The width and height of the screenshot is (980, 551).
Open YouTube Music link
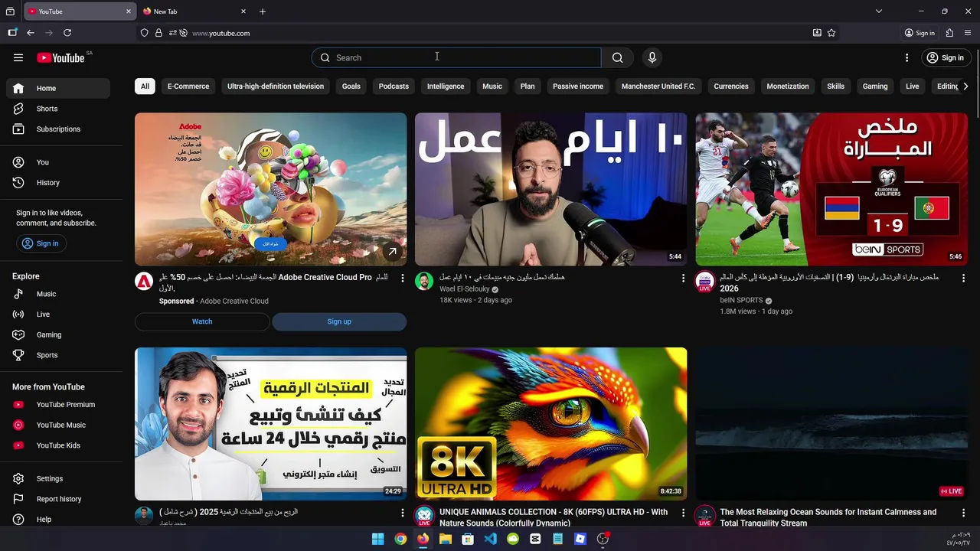(x=58, y=425)
